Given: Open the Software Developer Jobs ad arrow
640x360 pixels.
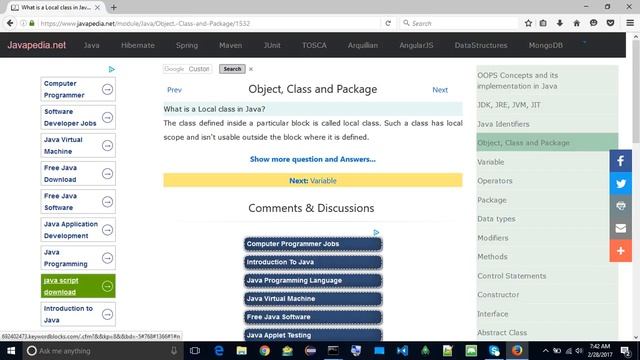Looking at the screenshot, I should [x=107, y=117].
